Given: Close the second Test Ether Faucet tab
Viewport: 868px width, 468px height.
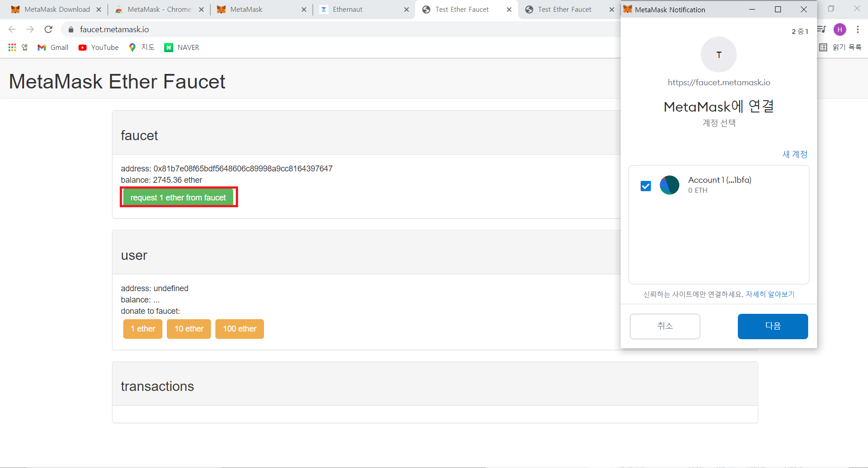Looking at the screenshot, I should click(x=611, y=10).
